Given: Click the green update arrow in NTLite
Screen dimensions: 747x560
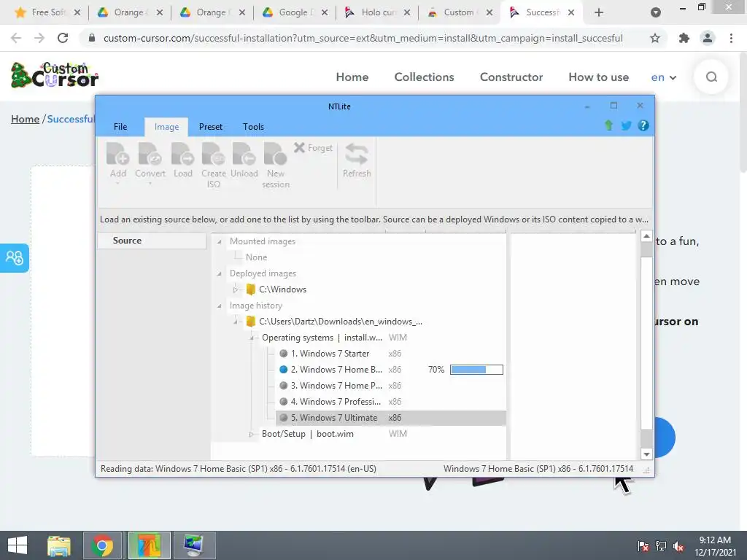Looking at the screenshot, I should [x=608, y=125].
